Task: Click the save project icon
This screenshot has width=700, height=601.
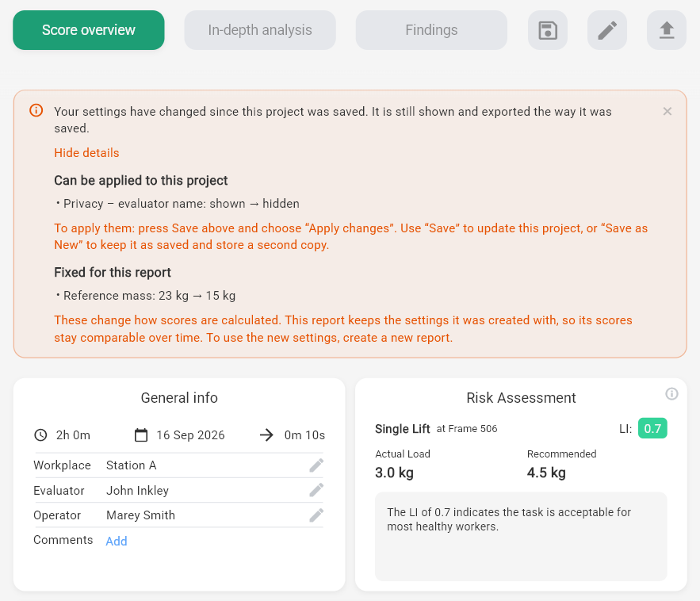Action: point(548,30)
